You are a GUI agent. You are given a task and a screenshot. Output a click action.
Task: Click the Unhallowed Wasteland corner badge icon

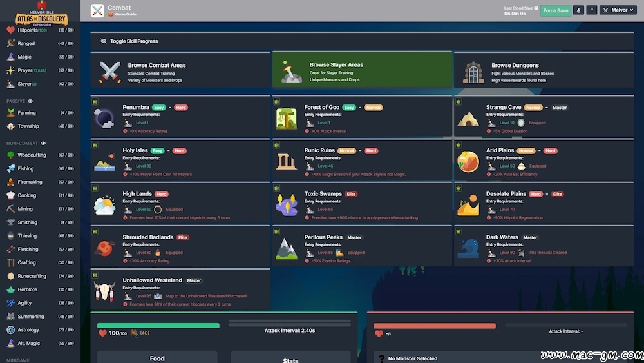coord(95,275)
